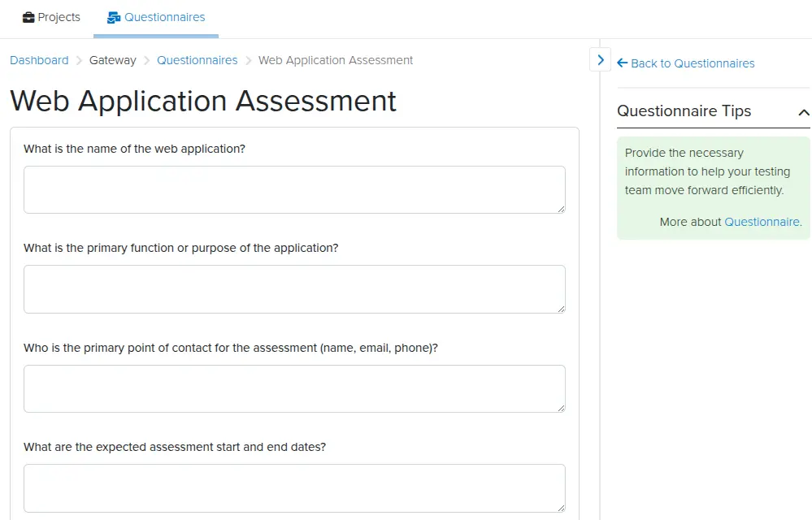This screenshot has width=812, height=520.
Task: Open the Projects tab
Action: (x=51, y=18)
